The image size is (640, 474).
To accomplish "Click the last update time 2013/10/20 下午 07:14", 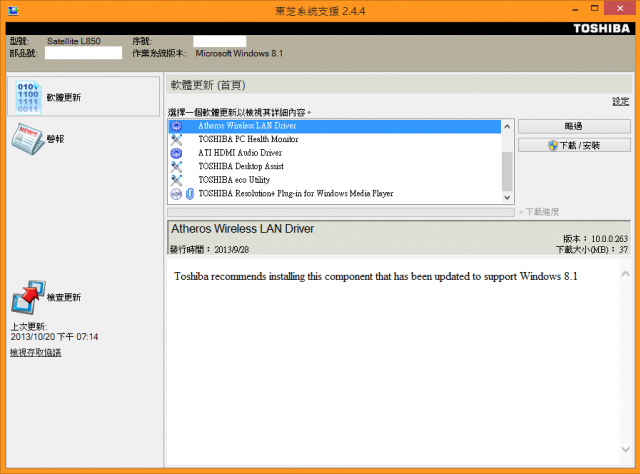I will [x=54, y=337].
